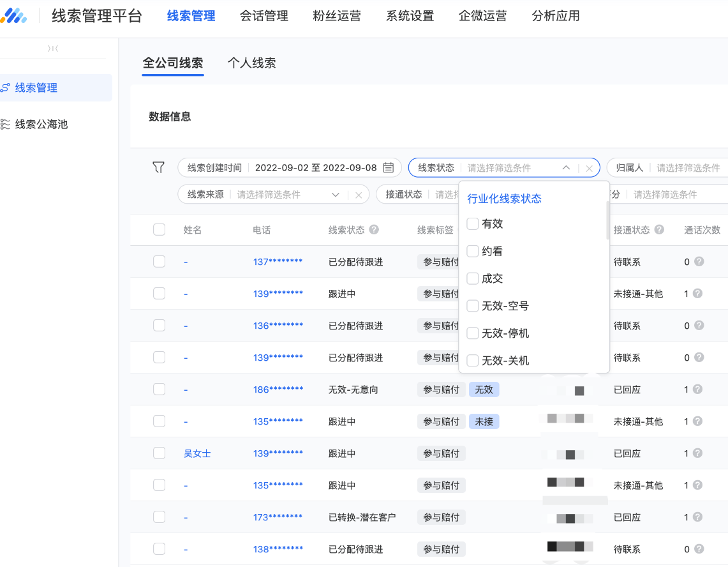
Task: Click the help icon beside 接通状态 column header
Action: coord(659,230)
